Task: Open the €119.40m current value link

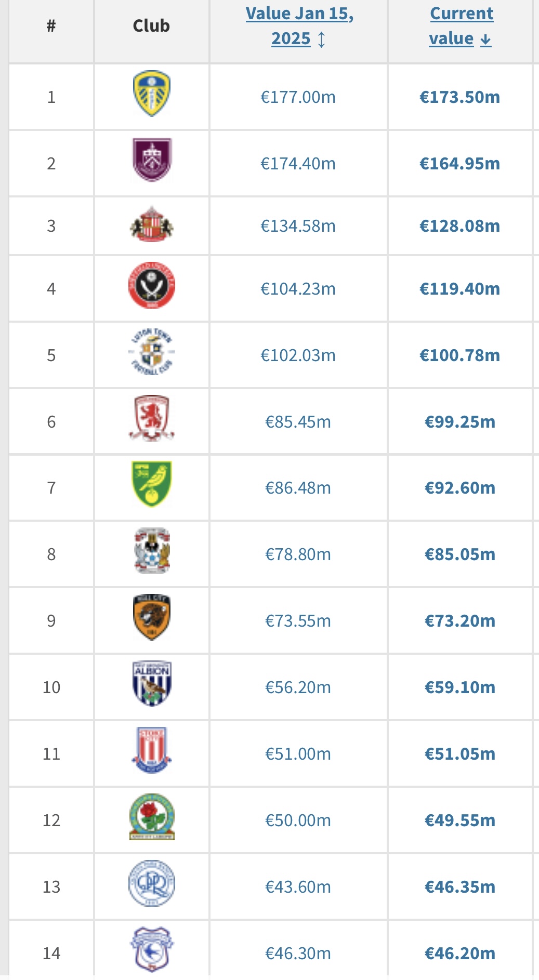Action: [459, 289]
